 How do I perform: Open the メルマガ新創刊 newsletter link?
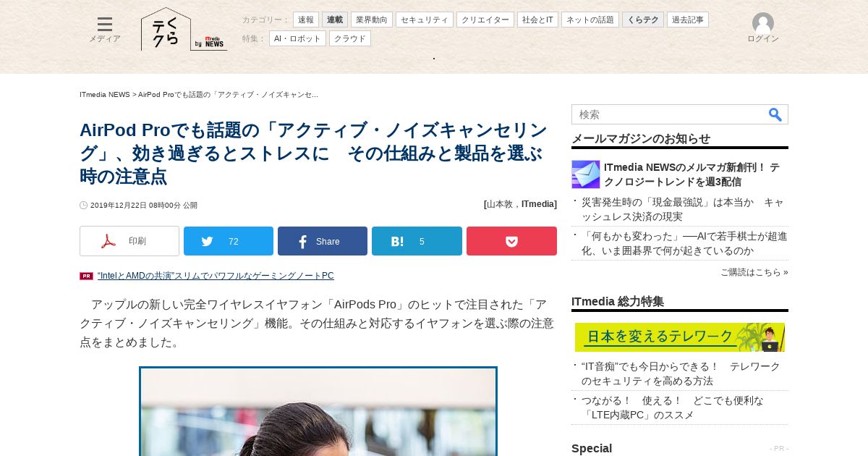tap(692, 174)
